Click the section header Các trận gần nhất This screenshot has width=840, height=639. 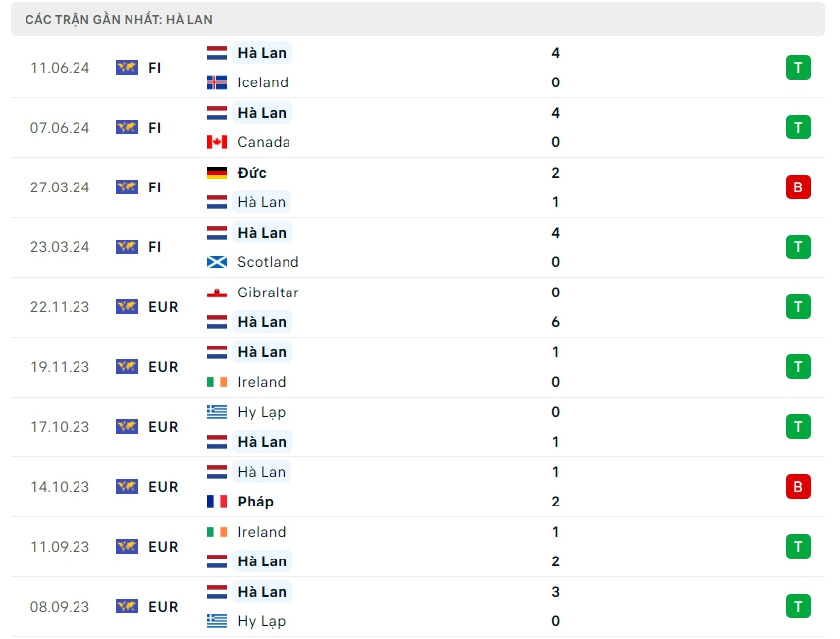coord(119,19)
